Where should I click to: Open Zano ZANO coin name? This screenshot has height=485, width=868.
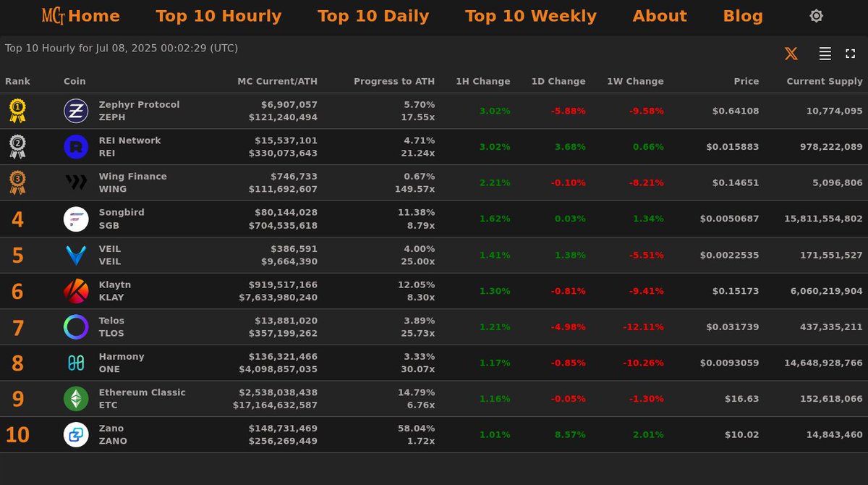[113, 435]
